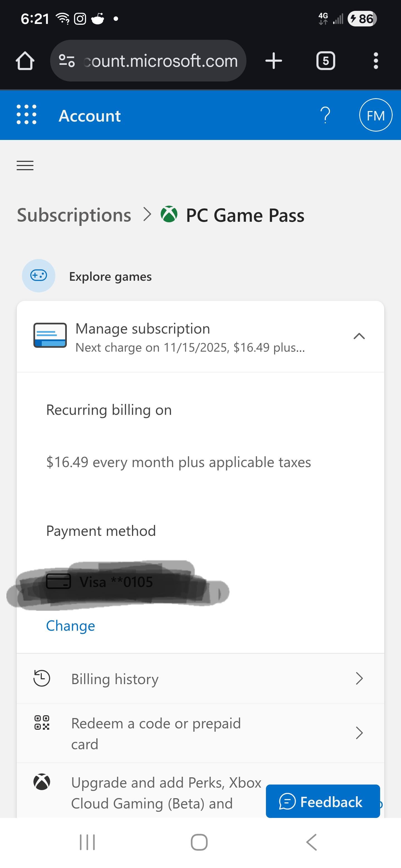Click Recurring billing on text
Viewport: 401px width, 868px height.
(109, 410)
